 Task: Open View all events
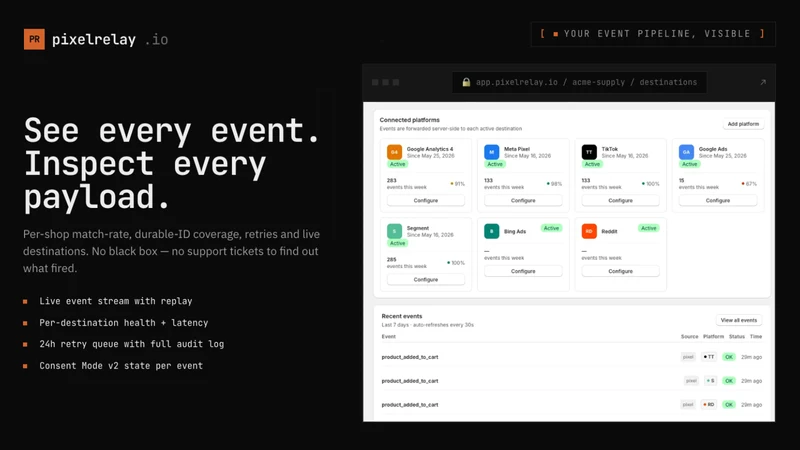738,320
